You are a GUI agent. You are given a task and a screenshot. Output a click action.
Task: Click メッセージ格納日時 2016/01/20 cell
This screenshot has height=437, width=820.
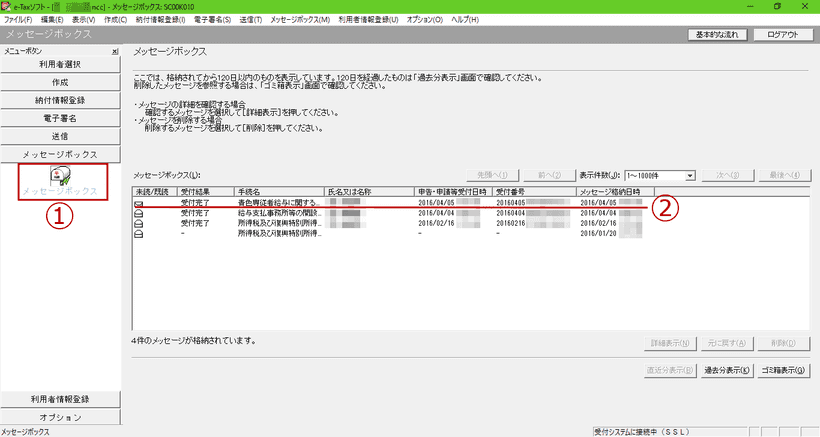(x=611, y=234)
